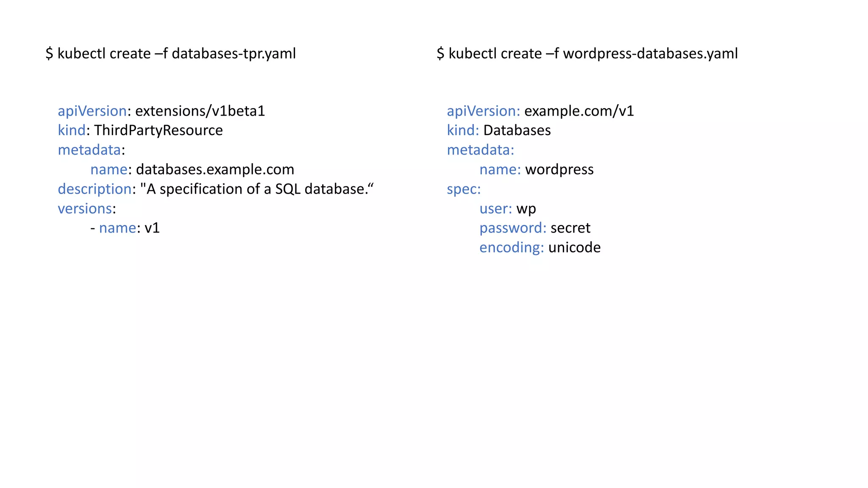This screenshot has height=488, width=868.
Task: Select the "extensions/v1beta1" apiVersion value
Action: (200, 111)
